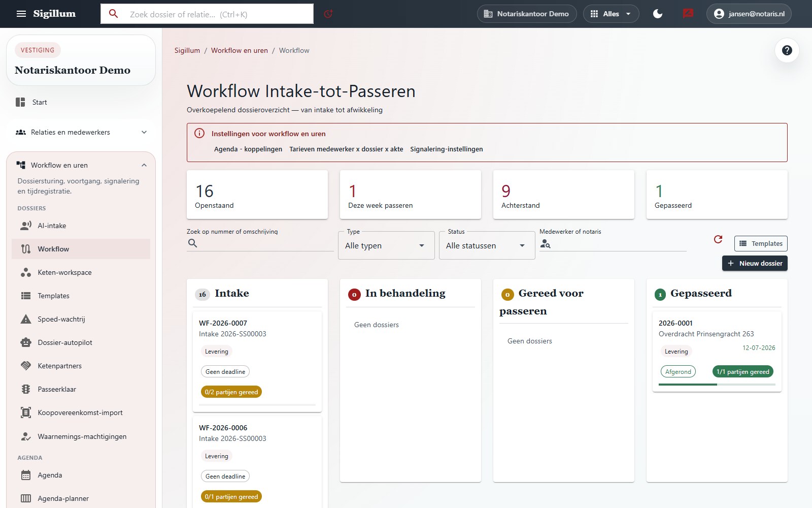812x508 pixels.
Task: Click the 1/1 partijen gereed badge
Action: [x=743, y=371]
